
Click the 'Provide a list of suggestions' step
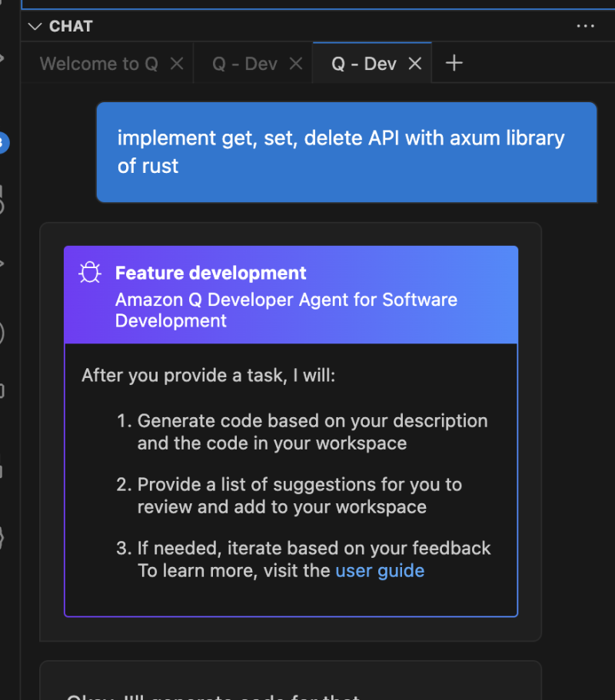click(x=299, y=496)
